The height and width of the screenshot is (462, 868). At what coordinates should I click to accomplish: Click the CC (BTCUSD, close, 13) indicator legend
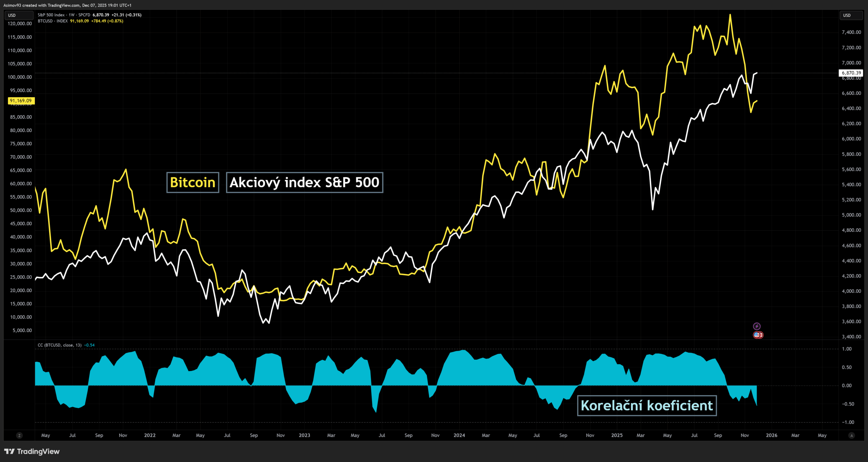59,345
